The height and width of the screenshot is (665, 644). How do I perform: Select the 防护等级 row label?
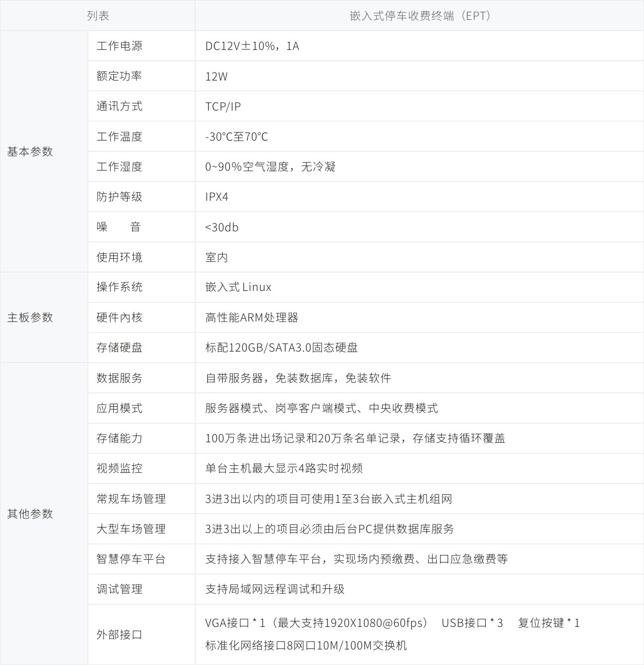119,197
